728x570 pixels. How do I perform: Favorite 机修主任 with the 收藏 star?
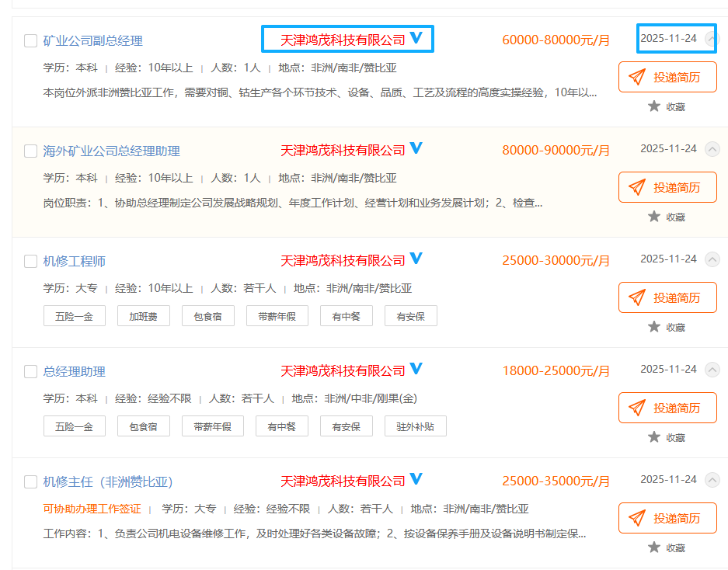[x=667, y=547]
